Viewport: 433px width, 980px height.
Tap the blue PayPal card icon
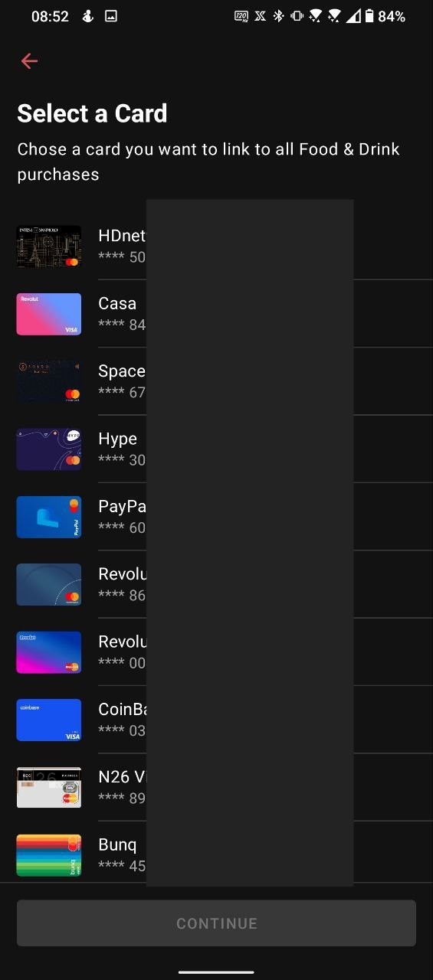pyautogui.click(x=49, y=517)
